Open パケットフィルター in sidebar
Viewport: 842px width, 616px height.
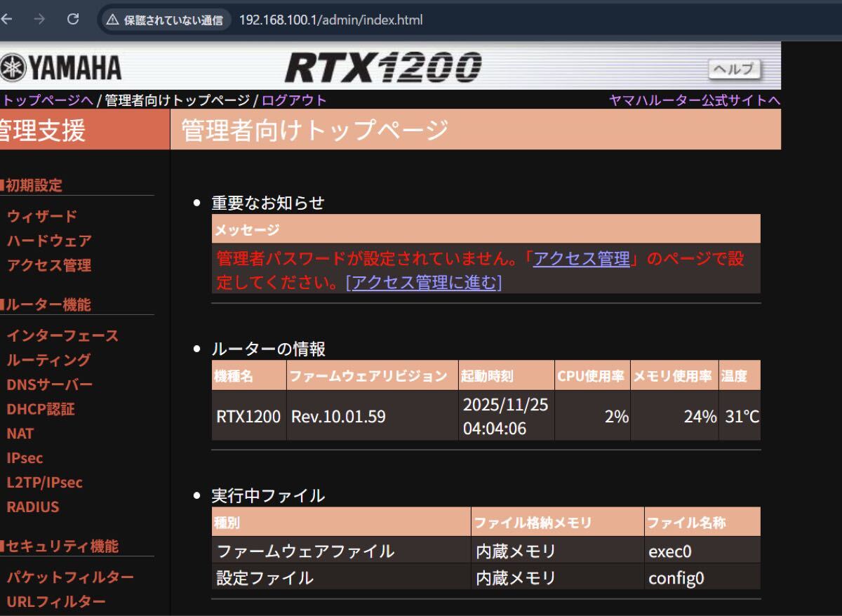(70, 577)
